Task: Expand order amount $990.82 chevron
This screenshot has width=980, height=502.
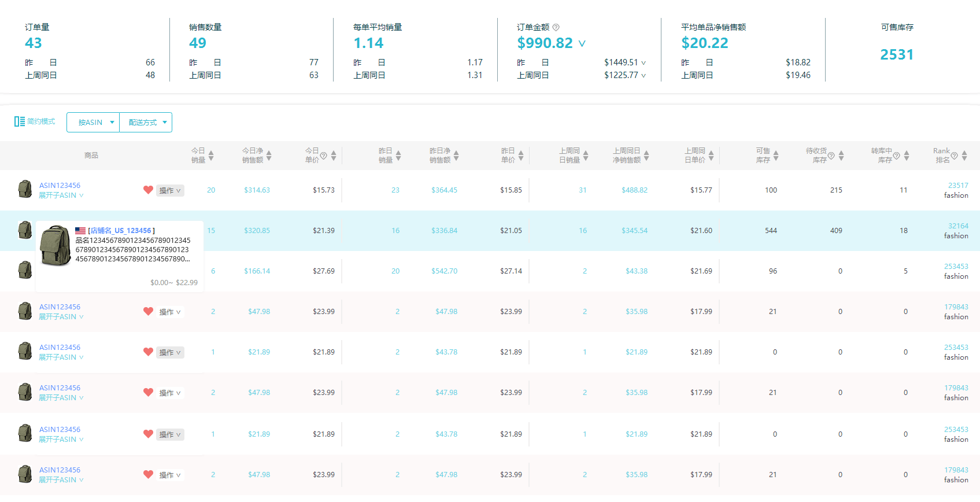Action: click(582, 43)
